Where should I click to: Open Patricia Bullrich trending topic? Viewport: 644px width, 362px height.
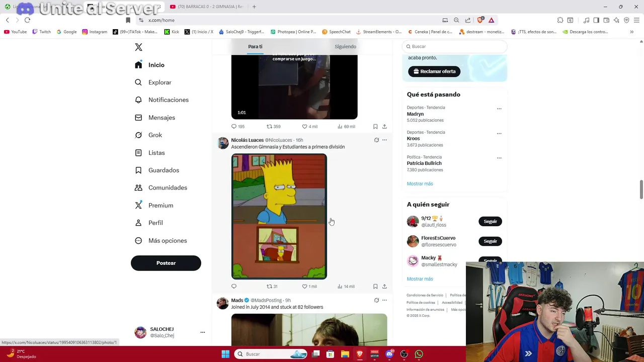click(x=424, y=163)
